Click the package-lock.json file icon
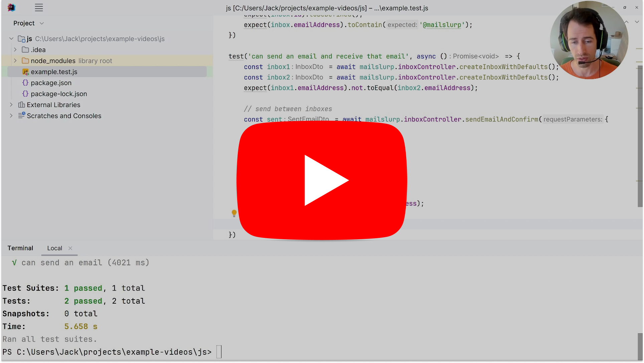Viewport: 644px width, 363px height. 25,94
